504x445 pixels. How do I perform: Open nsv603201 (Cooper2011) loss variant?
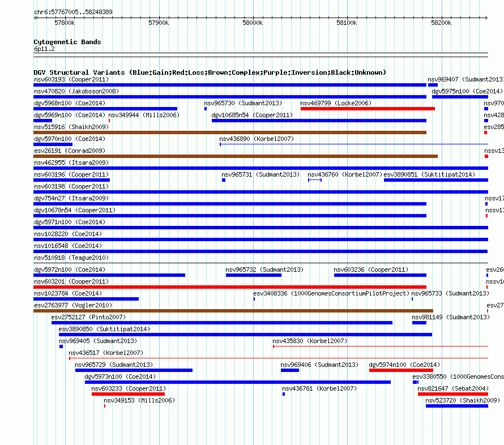(230, 287)
